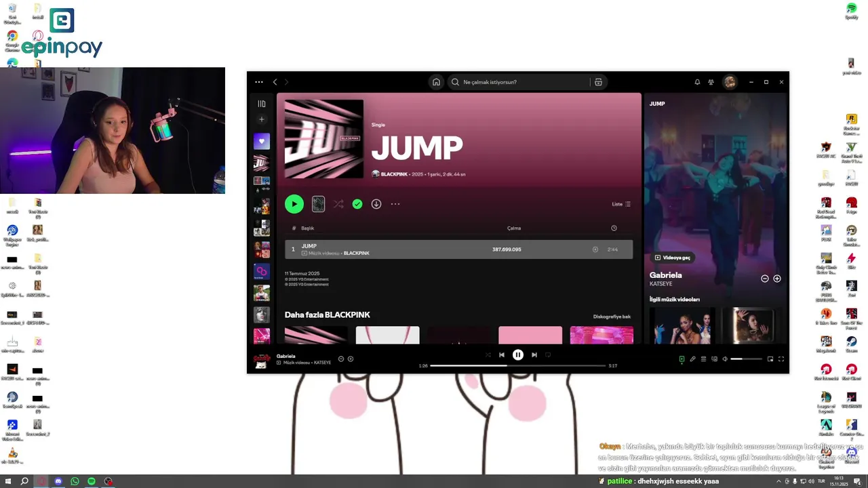The width and height of the screenshot is (868, 488).
Task: Collapse Your Library sidebar icon
Action: [x=262, y=104]
